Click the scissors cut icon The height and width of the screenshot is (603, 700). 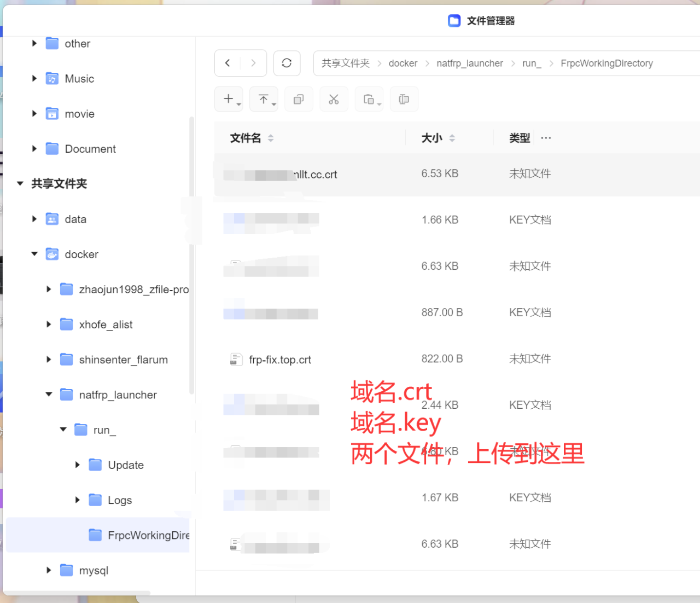[334, 99]
